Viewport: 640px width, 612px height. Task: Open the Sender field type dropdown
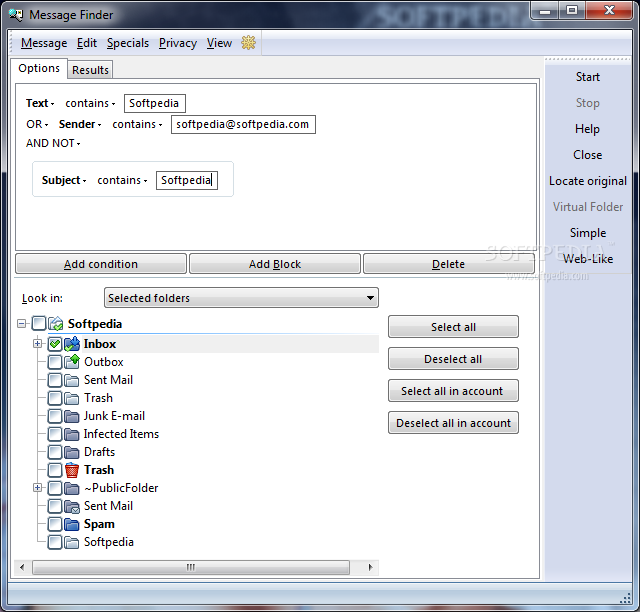[80, 124]
